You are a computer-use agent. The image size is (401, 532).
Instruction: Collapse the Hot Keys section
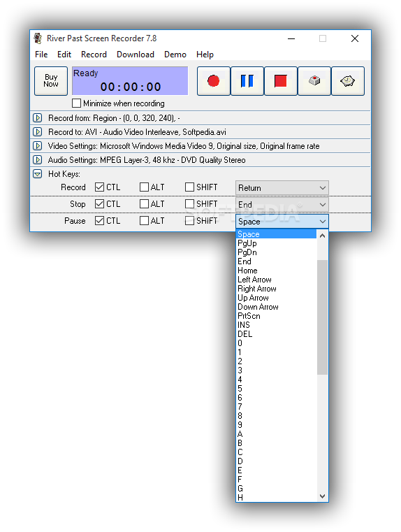[37, 174]
